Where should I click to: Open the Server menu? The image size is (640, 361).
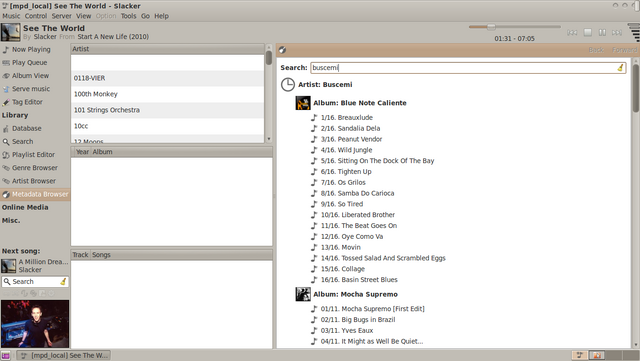click(62, 16)
